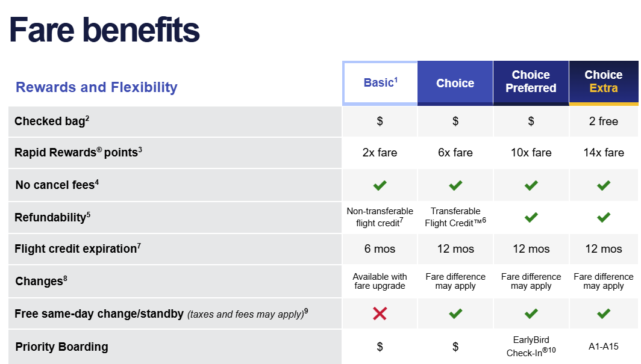Click the EarlyBird Check-In cell
Viewport: 641px width, 364px height.
click(531, 347)
